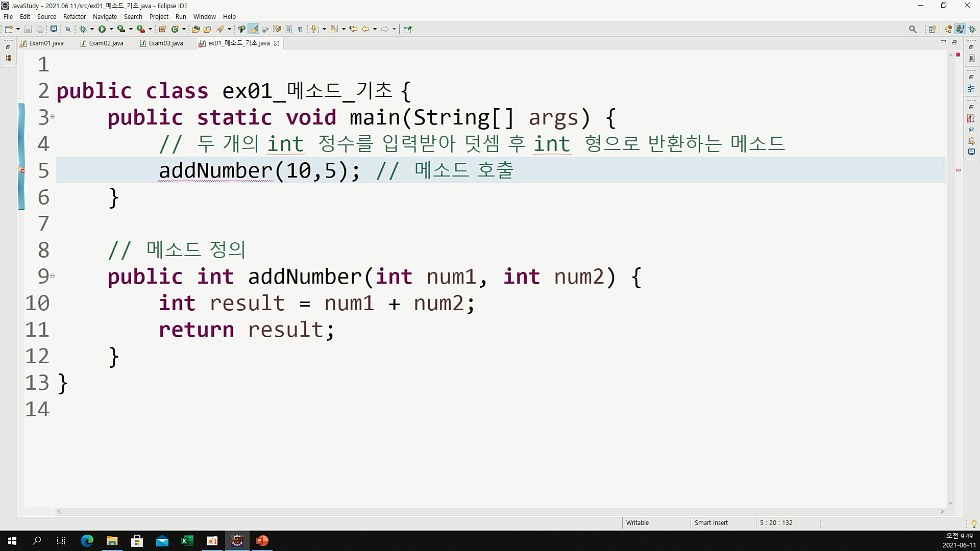
Task: Open the Problems view icon in right trim
Action: pyautogui.click(x=971, y=118)
